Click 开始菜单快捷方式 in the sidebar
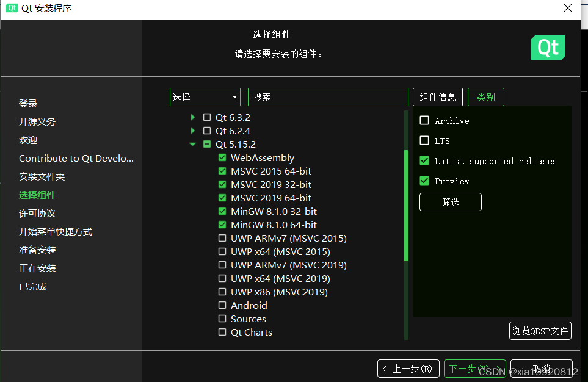 click(x=56, y=232)
